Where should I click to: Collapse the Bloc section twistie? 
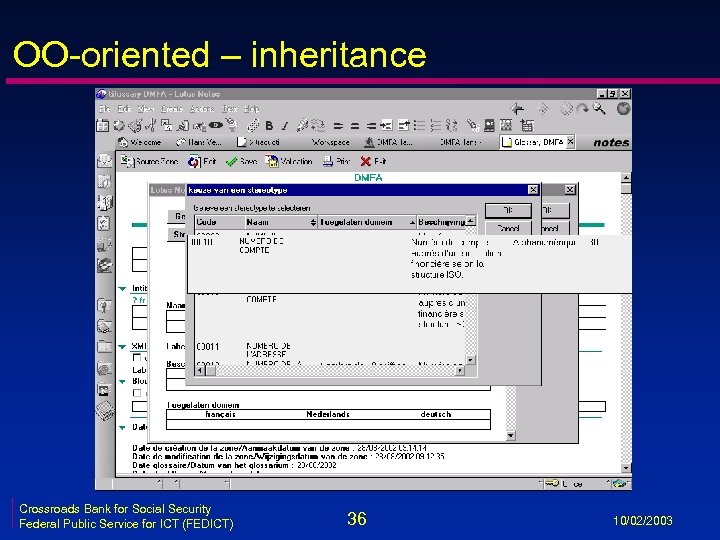[122, 381]
